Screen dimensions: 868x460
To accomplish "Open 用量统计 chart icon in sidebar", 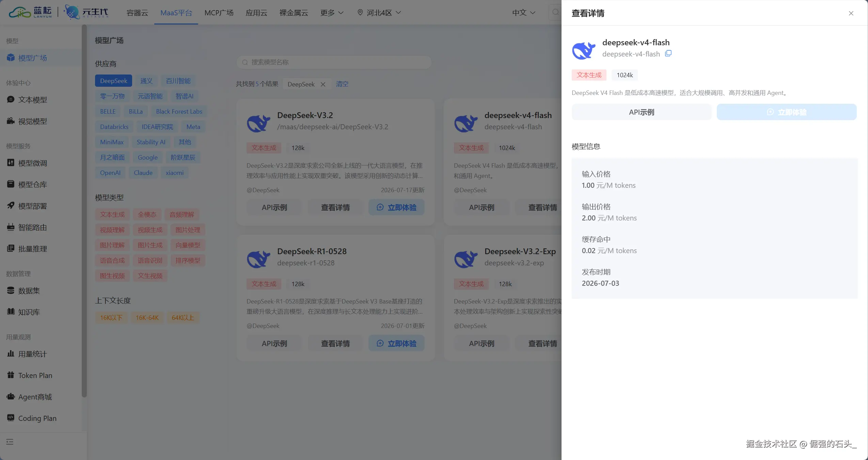I will (11, 354).
